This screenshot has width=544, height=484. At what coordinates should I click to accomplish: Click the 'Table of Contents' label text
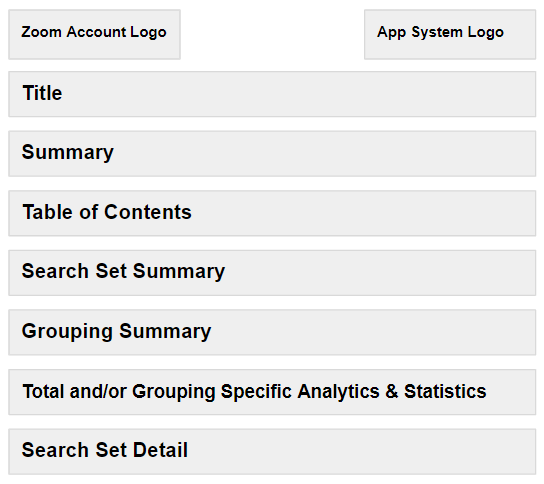tap(107, 212)
